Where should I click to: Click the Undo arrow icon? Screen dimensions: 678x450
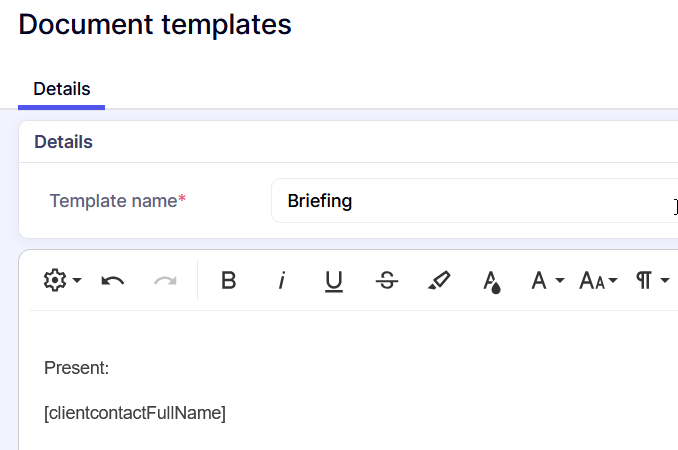[113, 281]
